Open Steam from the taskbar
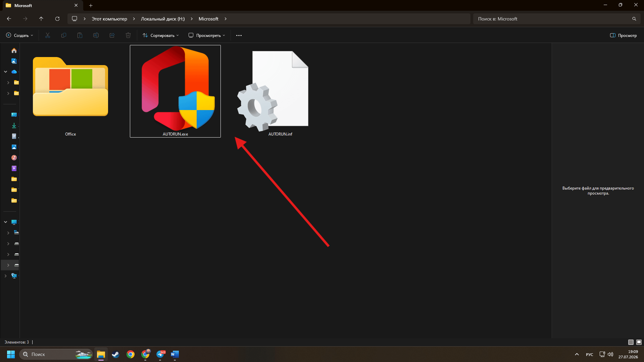644x362 pixels. [116, 354]
